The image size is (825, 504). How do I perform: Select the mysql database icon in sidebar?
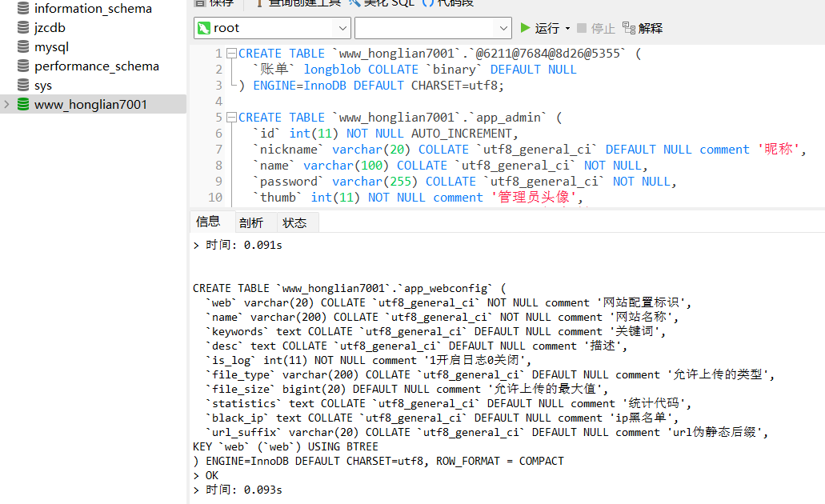coord(23,46)
